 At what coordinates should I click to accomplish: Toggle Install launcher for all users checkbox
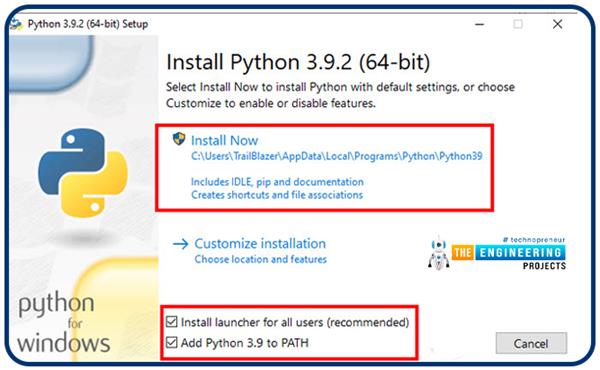pyautogui.click(x=172, y=322)
